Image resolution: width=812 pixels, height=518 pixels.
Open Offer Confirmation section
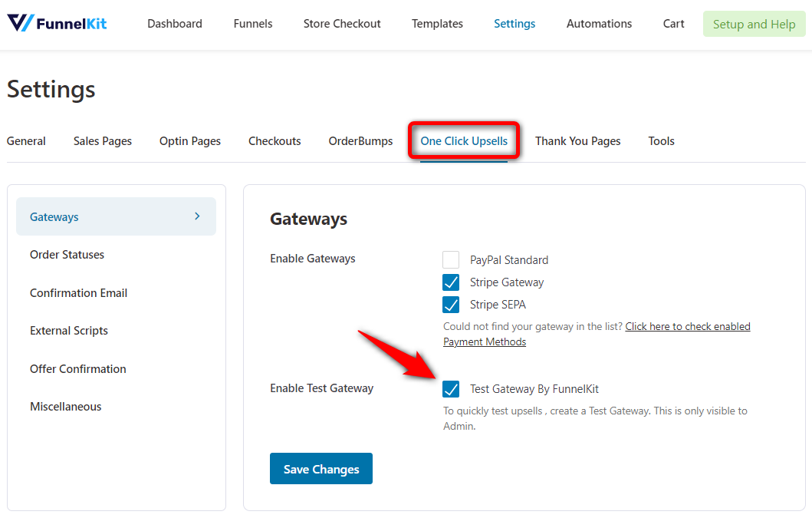(77, 368)
